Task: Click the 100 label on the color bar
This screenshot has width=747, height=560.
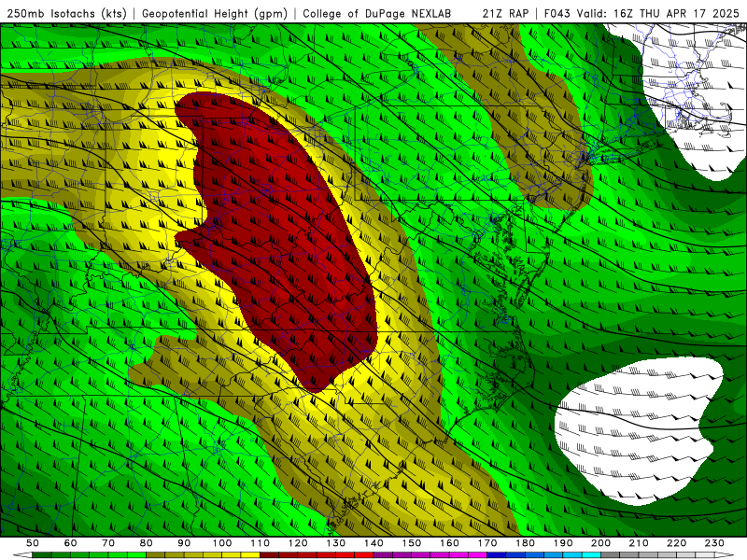Action: pyautogui.click(x=222, y=543)
